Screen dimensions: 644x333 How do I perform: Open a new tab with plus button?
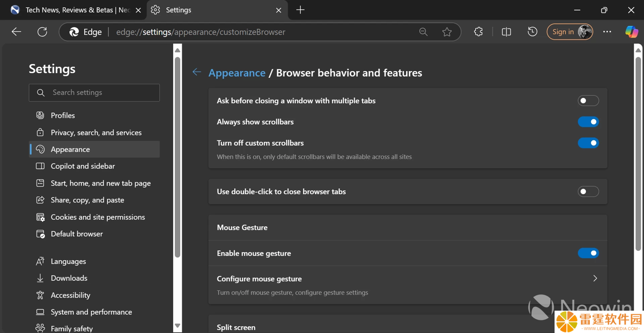(x=300, y=10)
